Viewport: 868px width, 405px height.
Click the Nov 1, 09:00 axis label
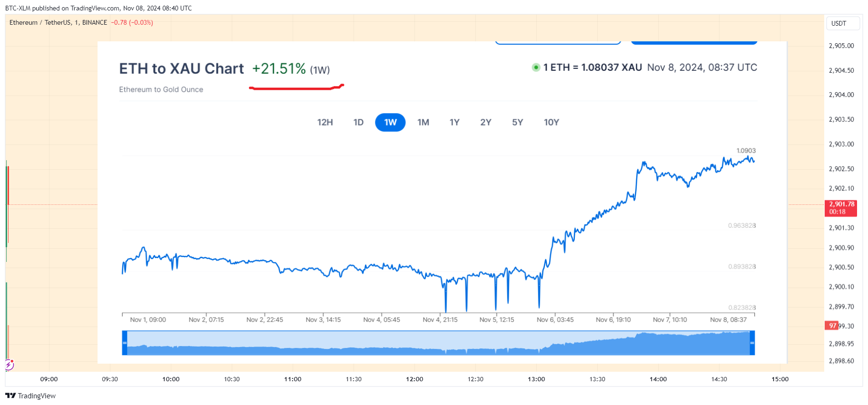point(148,319)
